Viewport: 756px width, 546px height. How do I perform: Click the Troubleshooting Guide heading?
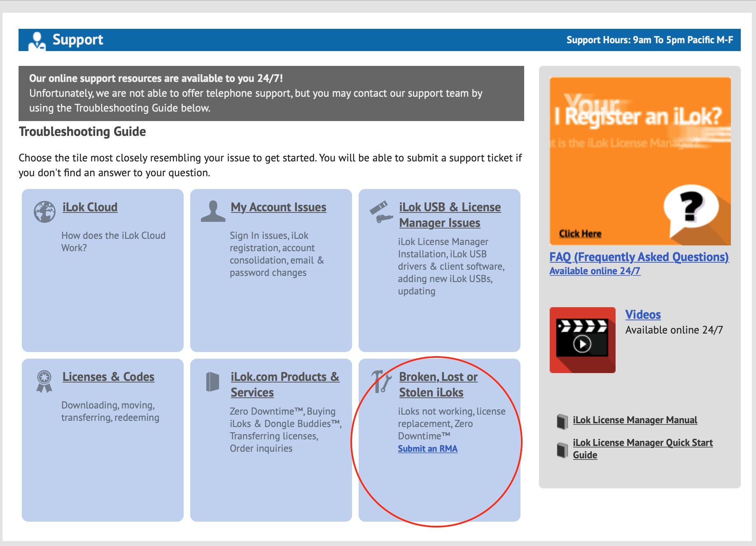click(x=82, y=132)
